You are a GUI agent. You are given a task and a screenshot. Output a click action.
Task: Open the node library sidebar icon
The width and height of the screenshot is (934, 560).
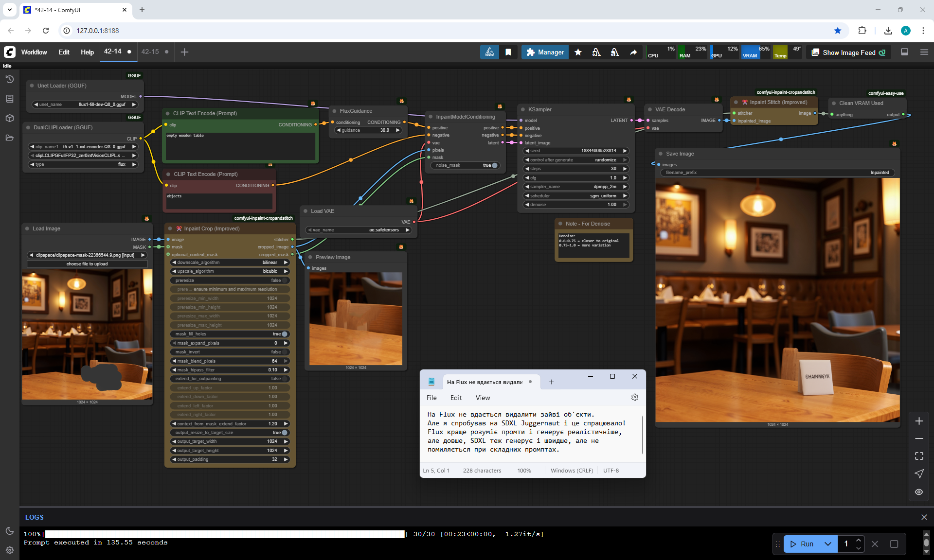coord(9,99)
